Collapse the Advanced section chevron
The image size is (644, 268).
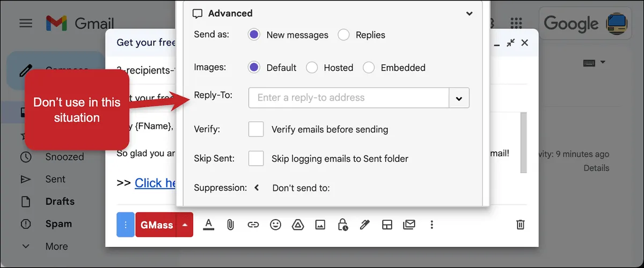469,14
